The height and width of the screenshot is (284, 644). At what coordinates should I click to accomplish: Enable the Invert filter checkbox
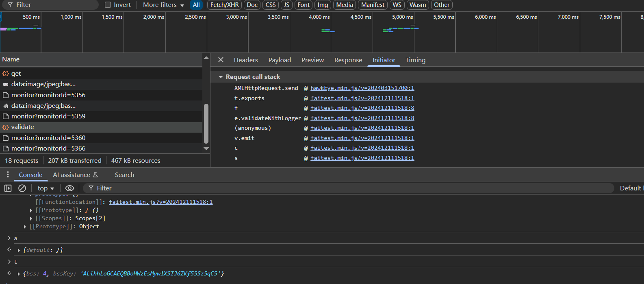coord(108,5)
